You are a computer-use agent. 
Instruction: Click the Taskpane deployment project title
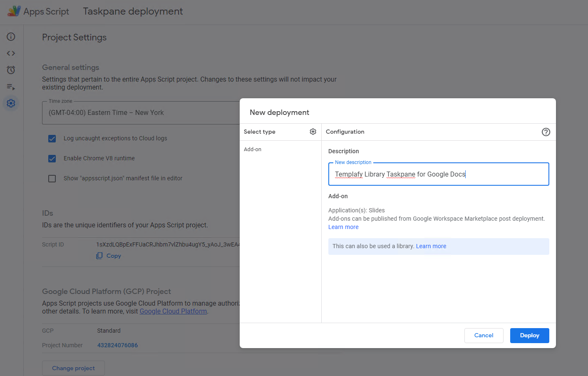[133, 11]
